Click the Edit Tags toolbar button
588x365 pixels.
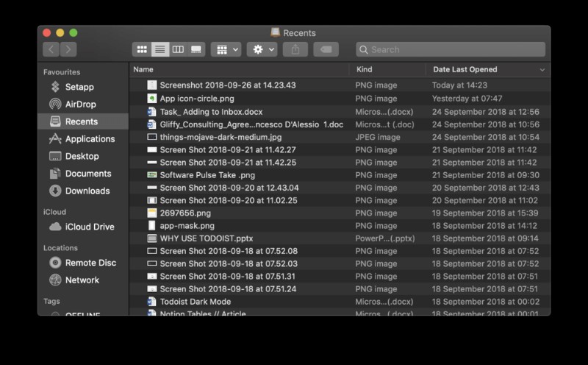pos(326,49)
